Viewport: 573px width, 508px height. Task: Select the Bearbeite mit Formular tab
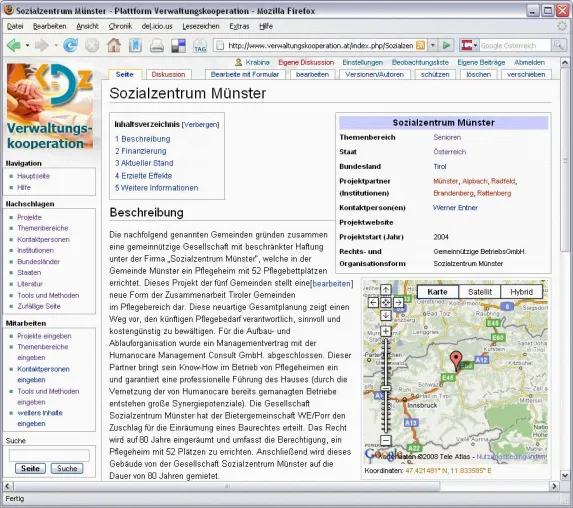coord(245,75)
